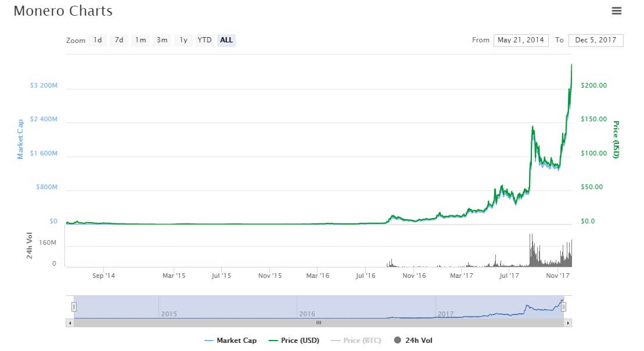Click the Jul '17 x-axis label
This screenshot has height=351, width=644.
pyautogui.click(x=509, y=276)
